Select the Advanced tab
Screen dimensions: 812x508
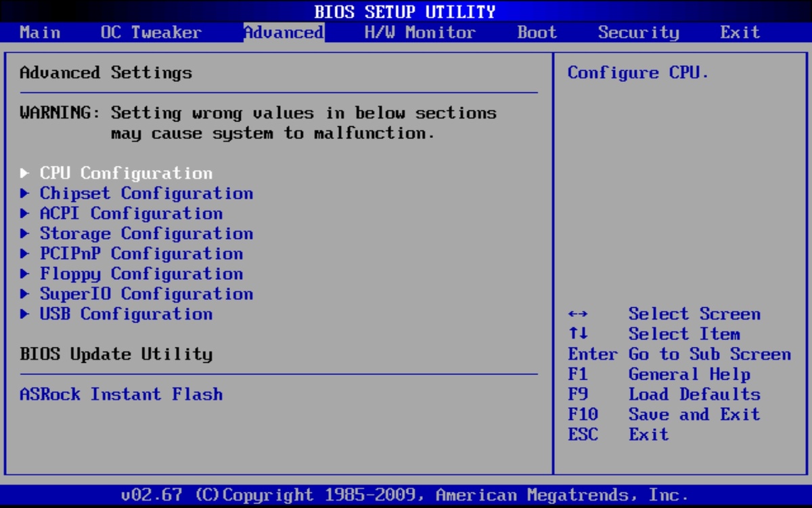[284, 33]
